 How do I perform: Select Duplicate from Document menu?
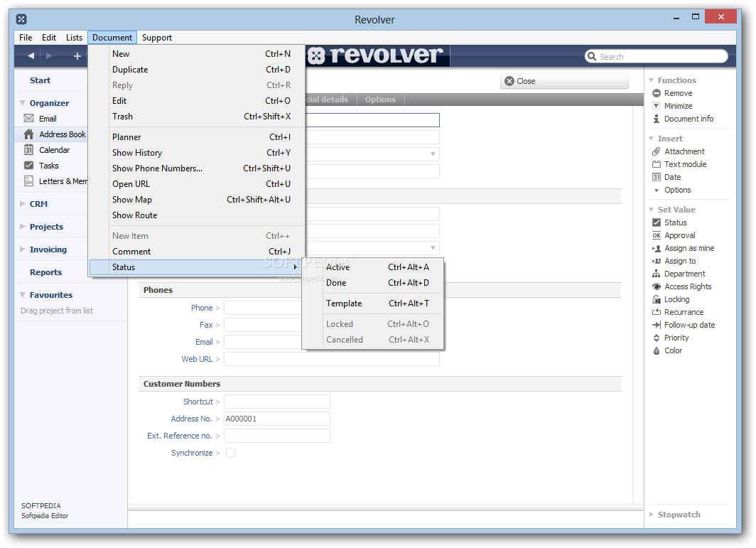point(198,70)
